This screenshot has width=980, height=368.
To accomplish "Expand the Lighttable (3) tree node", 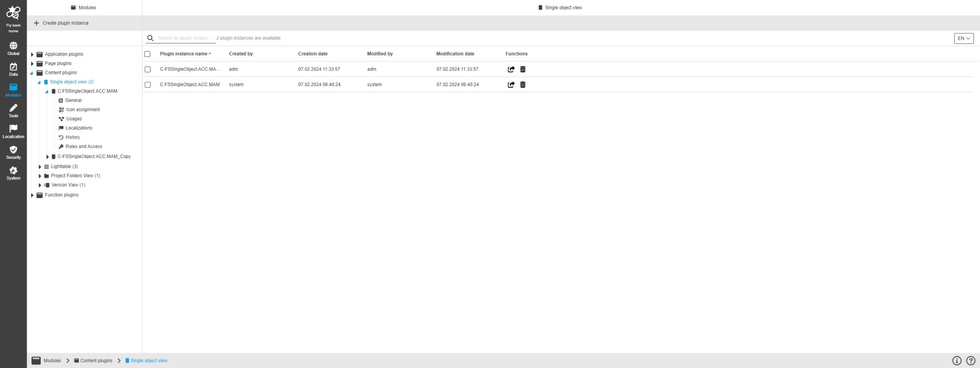I will (x=40, y=166).
